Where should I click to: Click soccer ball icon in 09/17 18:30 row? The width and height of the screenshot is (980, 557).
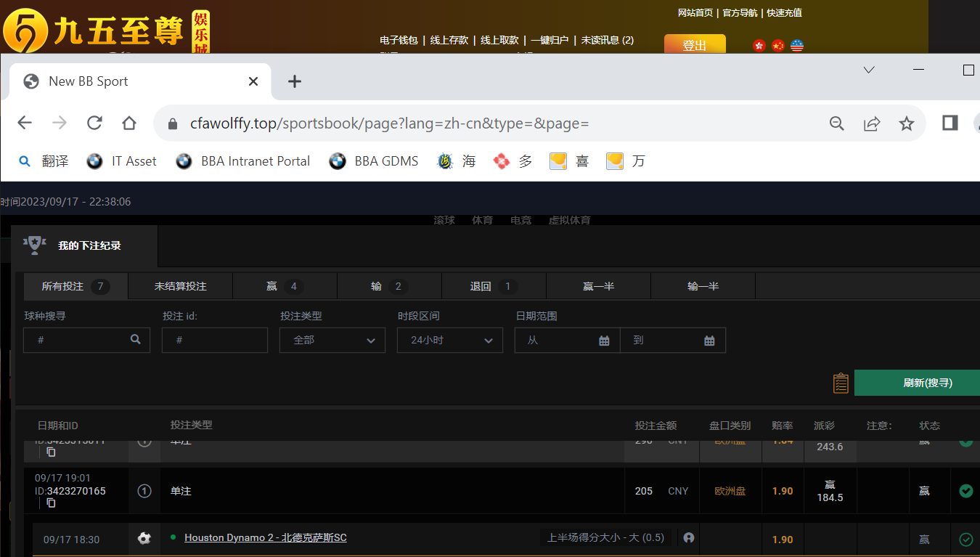pos(144,539)
